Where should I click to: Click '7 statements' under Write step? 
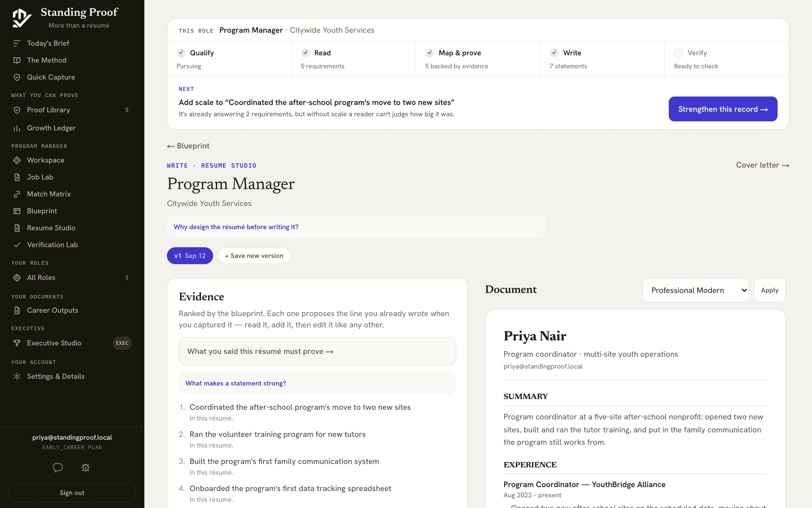(x=568, y=66)
